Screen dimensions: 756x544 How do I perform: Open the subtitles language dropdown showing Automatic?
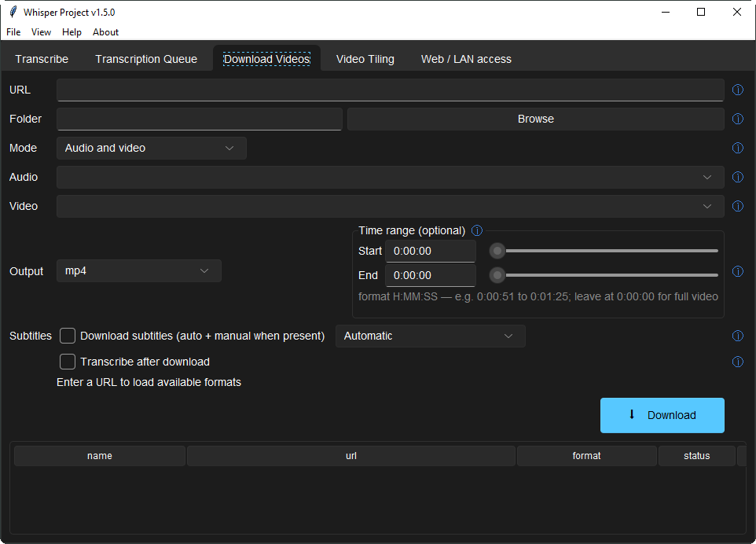[x=431, y=336]
